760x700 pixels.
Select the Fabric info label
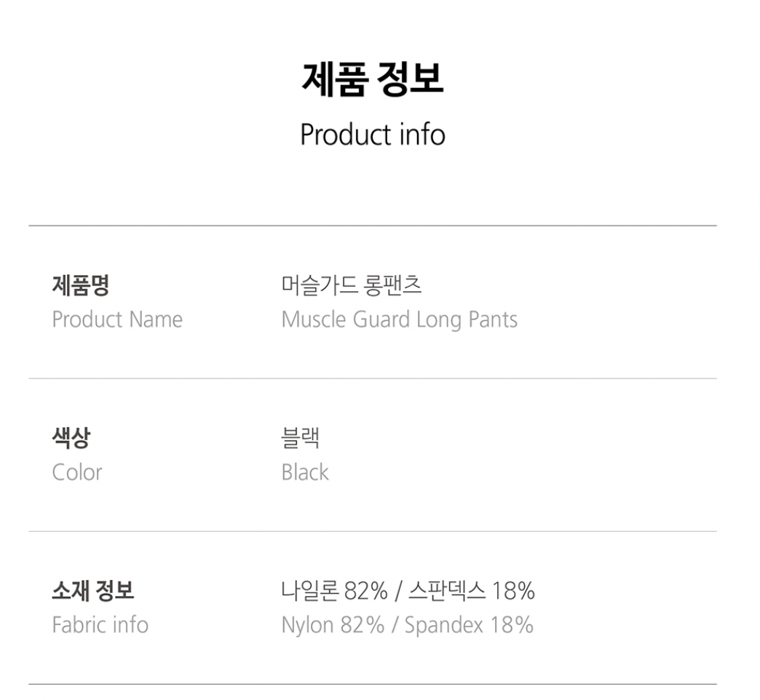100,625
